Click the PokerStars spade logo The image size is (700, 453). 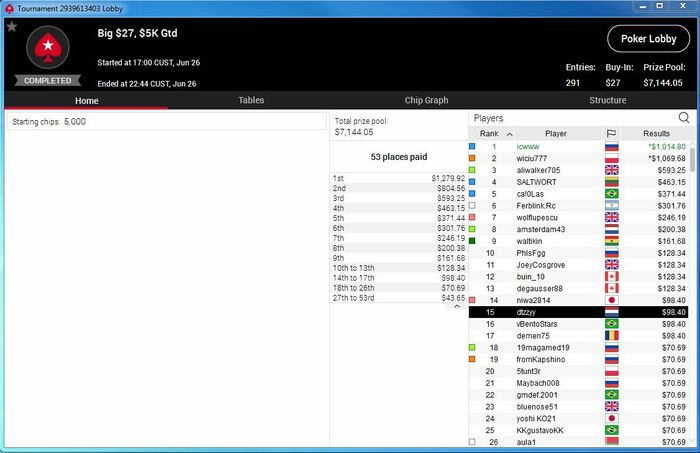pos(48,47)
